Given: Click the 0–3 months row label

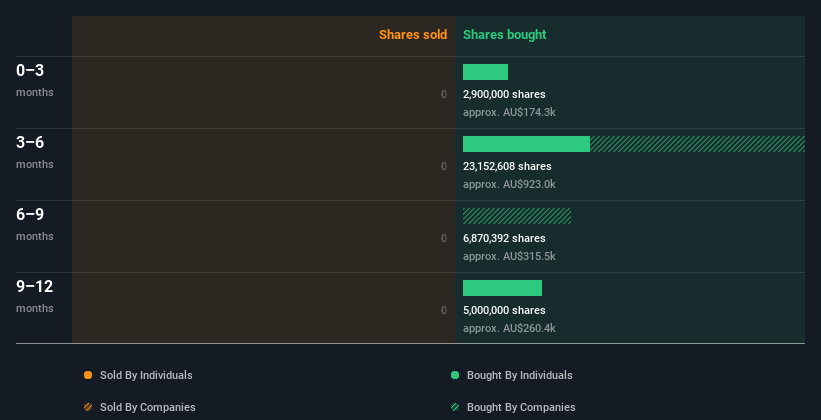Looking at the screenshot, I should tap(35, 80).
